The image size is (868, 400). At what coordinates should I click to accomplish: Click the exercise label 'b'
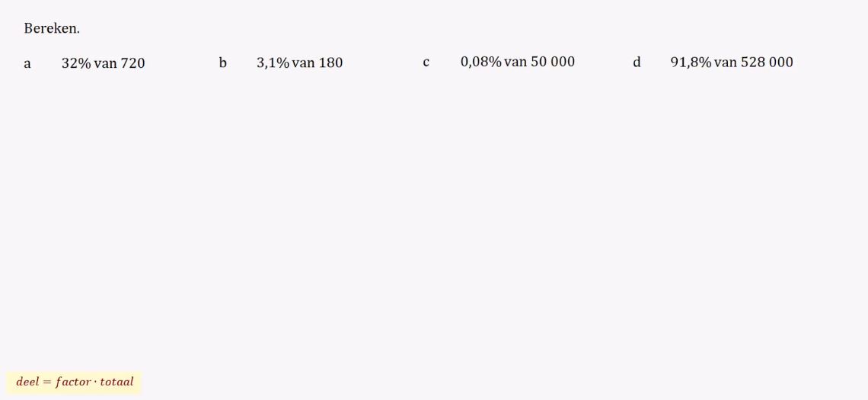(x=222, y=62)
